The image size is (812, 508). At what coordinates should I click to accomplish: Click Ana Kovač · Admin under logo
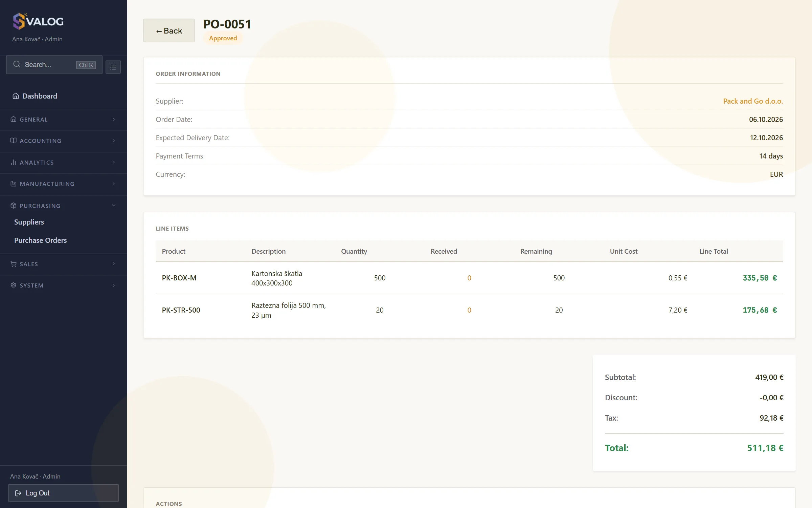37,39
